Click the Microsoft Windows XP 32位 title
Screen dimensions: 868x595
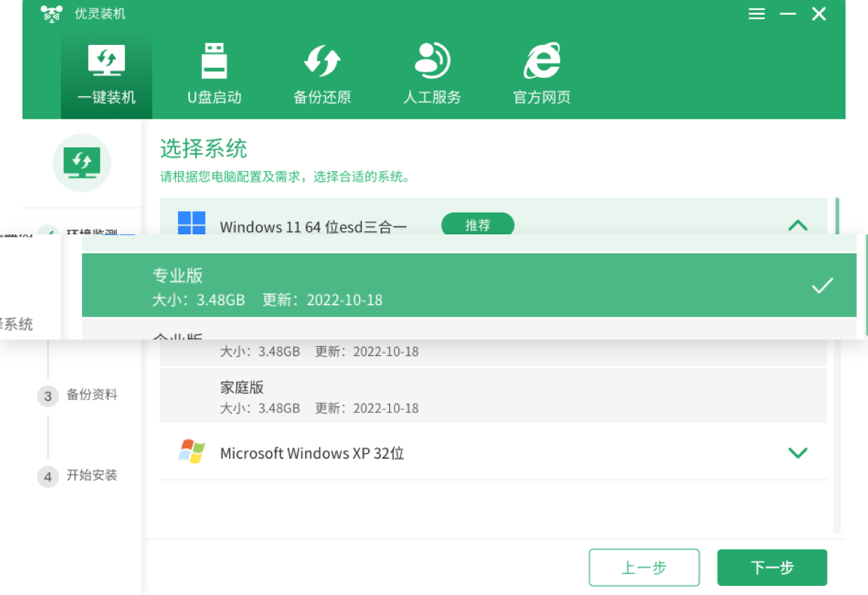tap(312, 453)
